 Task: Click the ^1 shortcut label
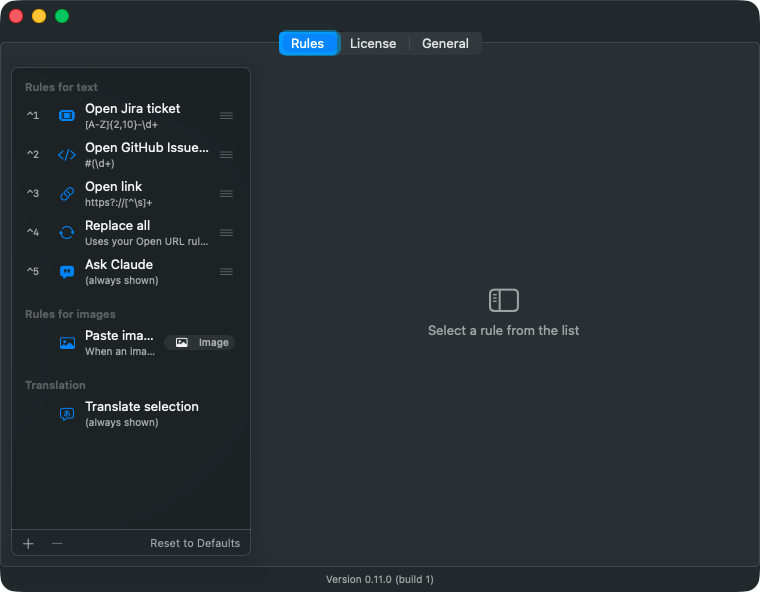[x=33, y=115]
